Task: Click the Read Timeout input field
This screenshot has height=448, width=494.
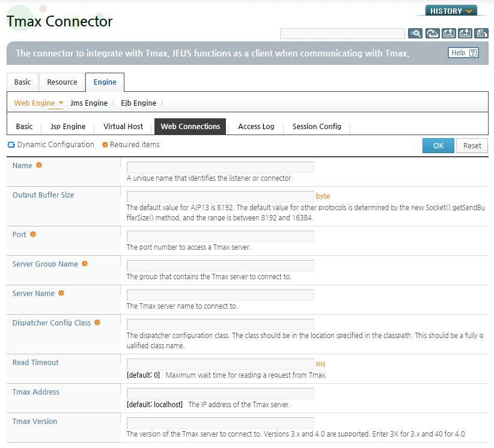Action: pos(220,364)
